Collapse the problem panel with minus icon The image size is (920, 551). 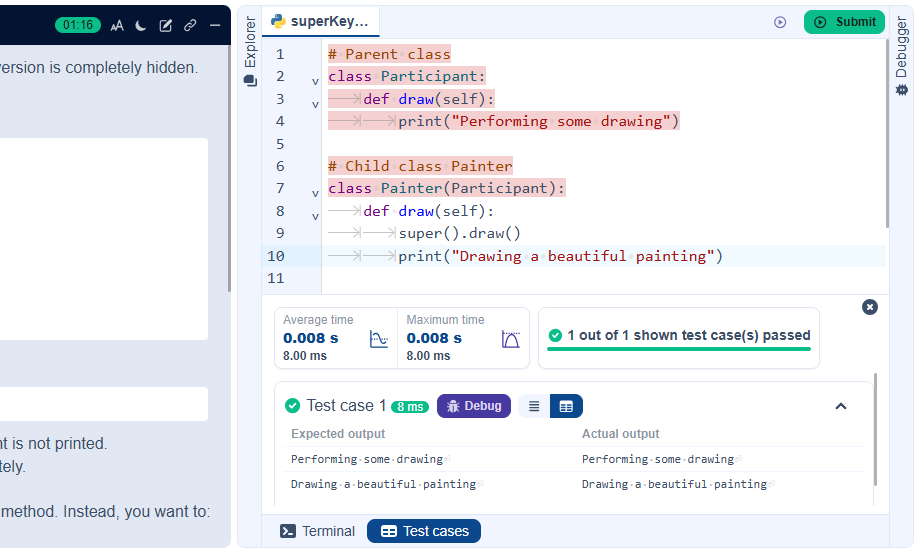pyautogui.click(x=215, y=25)
